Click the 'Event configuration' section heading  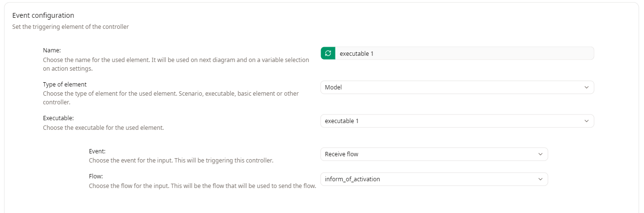(x=43, y=16)
